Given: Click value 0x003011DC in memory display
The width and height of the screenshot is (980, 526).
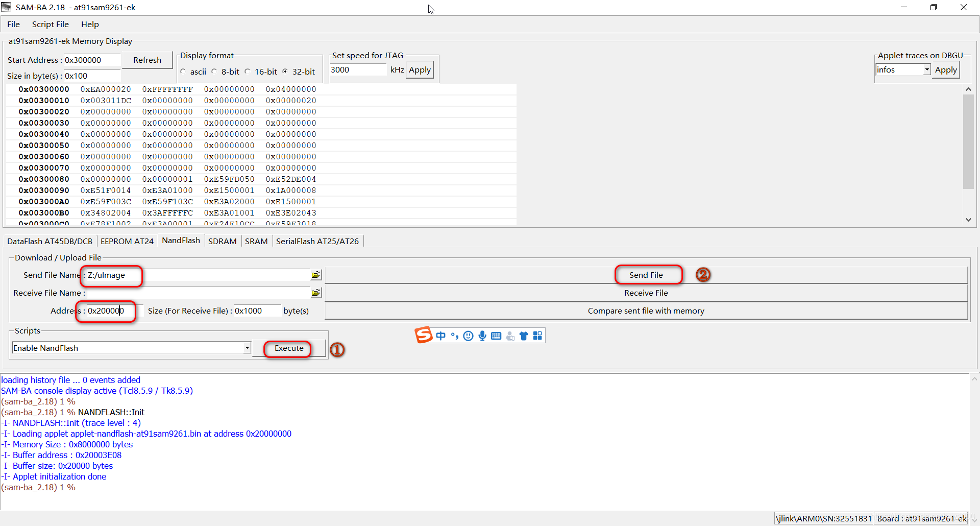Looking at the screenshot, I should (x=106, y=101).
